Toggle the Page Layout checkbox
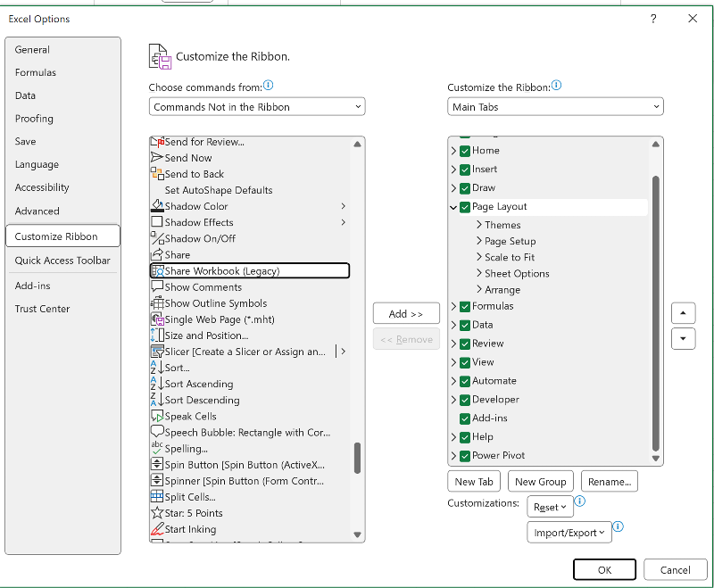The height and width of the screenshot is (588, 714). (x=465, y=207)
